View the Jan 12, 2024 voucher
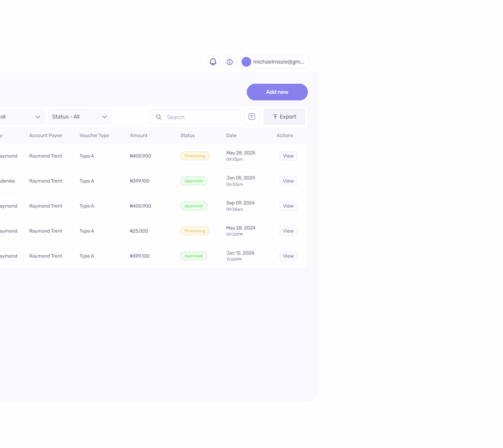 289,256
